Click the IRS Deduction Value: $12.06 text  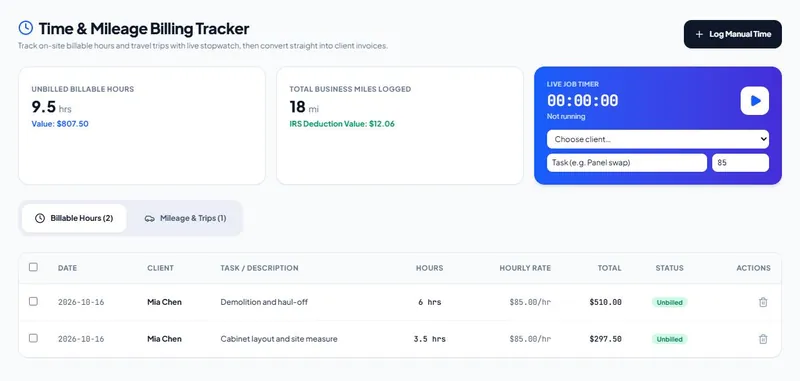(342, 123)
